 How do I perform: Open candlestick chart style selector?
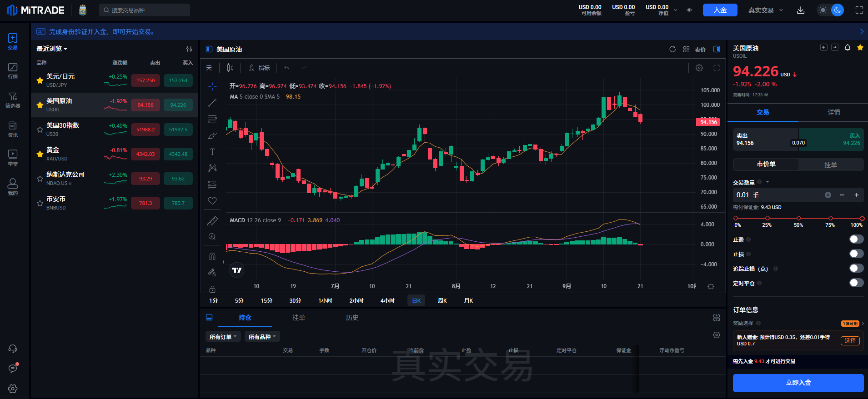[x=230, y=68]
